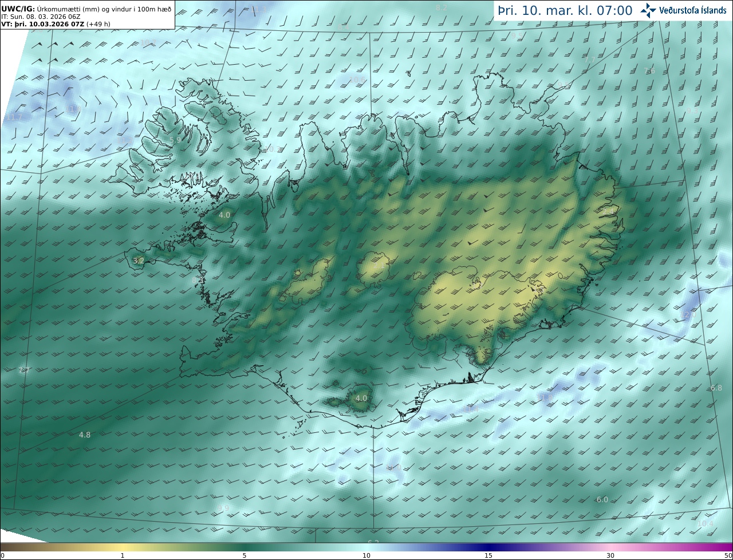The image size is (733, 560).
Task: Click the 6.8 value near the map edge
Action: (716, 388)
